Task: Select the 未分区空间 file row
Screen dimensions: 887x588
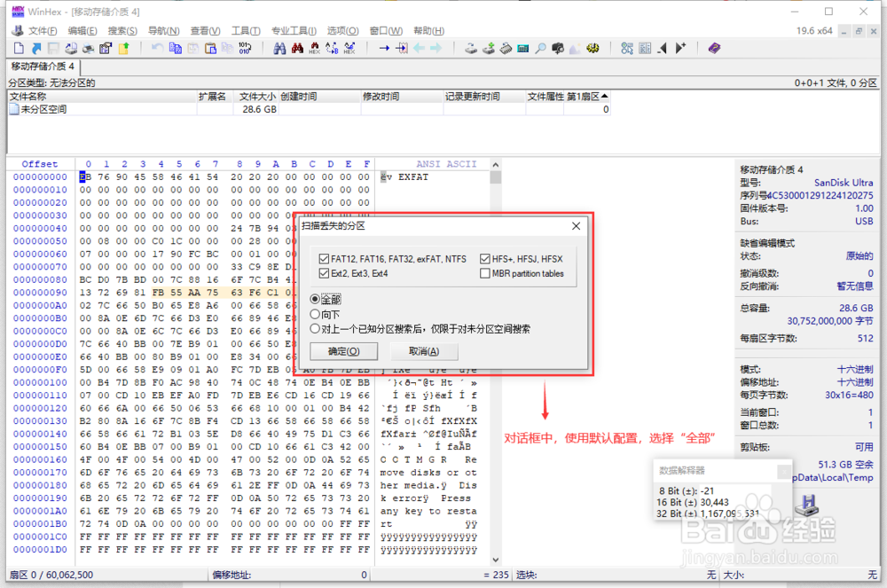Action: (x=309, y=109)
